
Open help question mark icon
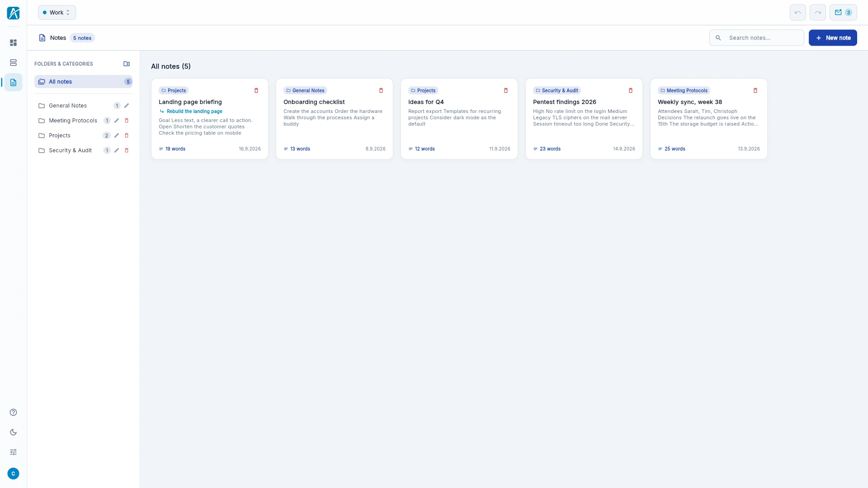click(x=13, y=412)
